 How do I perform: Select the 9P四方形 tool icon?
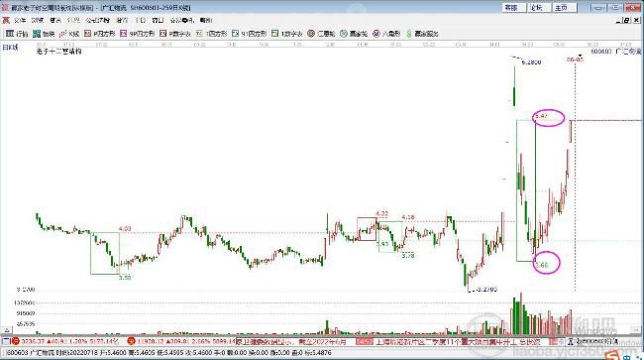pos(137,34)
